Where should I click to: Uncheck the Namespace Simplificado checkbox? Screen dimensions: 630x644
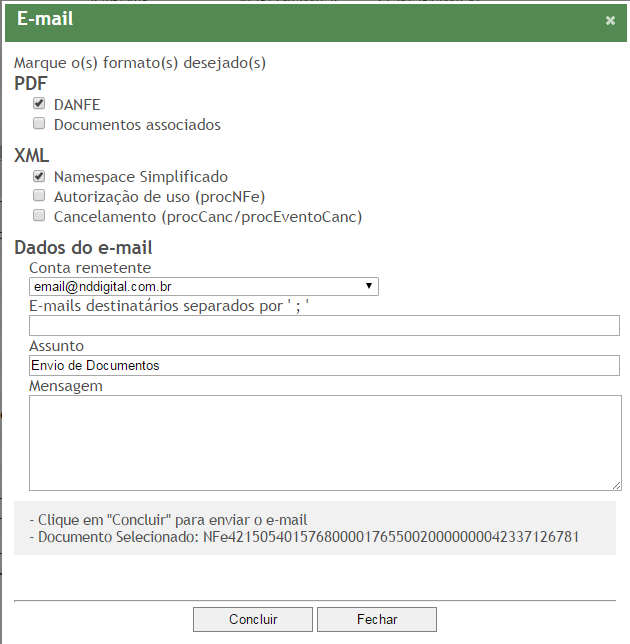coord(39,176)
